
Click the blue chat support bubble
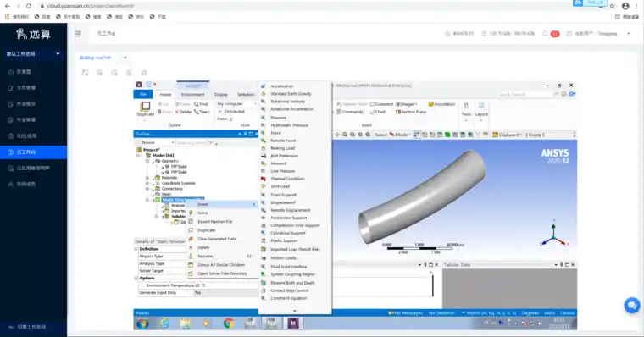(631, 305)
